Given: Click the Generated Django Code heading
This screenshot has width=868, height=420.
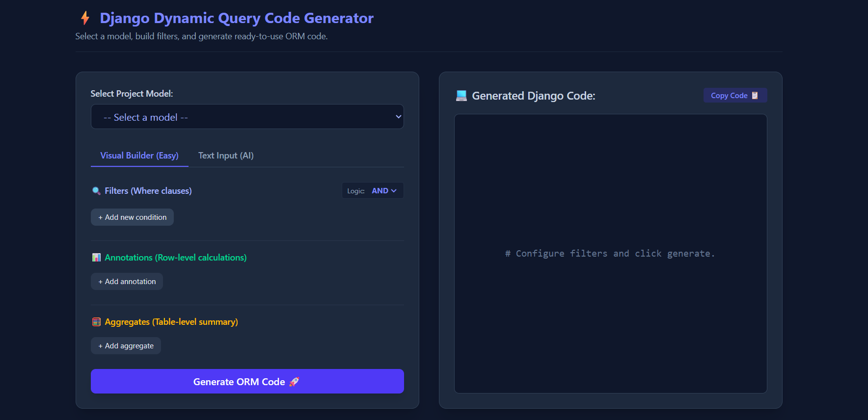Looking at the screenshot, I should 534,96.
